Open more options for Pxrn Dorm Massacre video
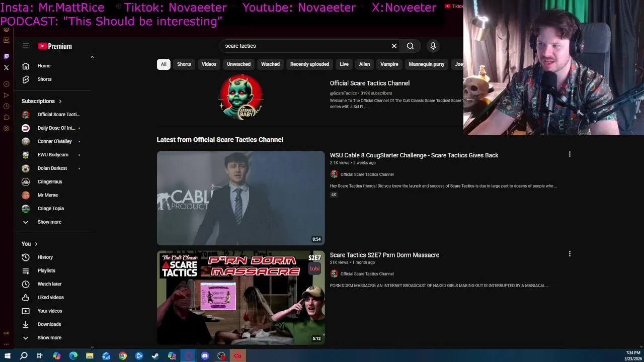The height and width of the screenshot is (362, 644). [x=570, y=254]
